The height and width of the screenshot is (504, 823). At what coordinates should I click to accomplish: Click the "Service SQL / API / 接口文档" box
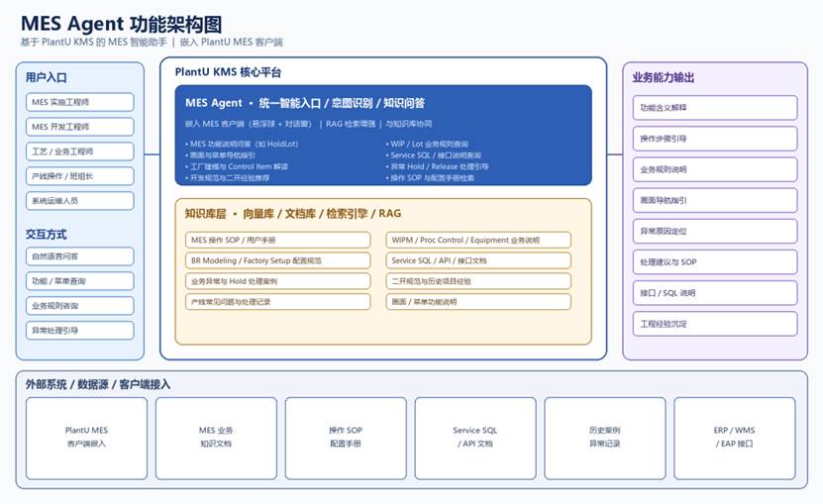pos(478,260)
